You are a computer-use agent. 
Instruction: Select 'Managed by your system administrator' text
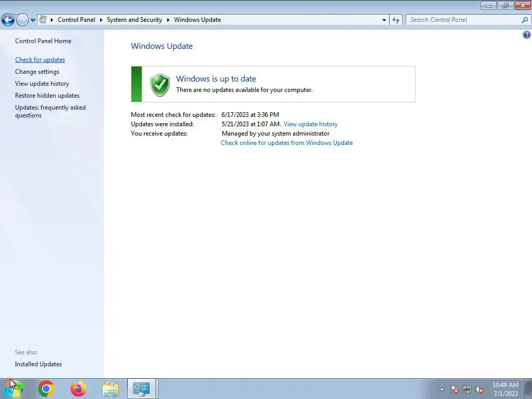coord(275,134)
